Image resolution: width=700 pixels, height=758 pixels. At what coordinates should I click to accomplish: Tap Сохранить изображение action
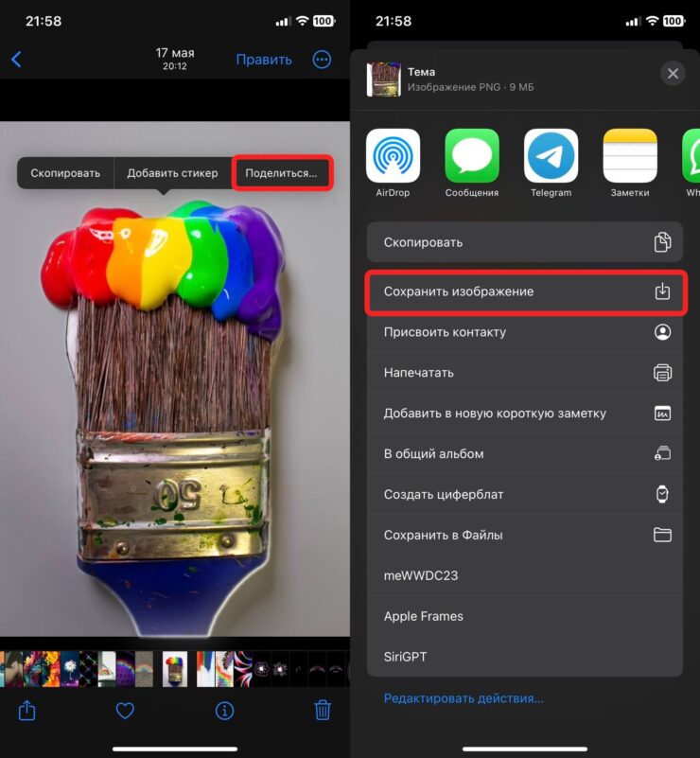tap(525, 291)
